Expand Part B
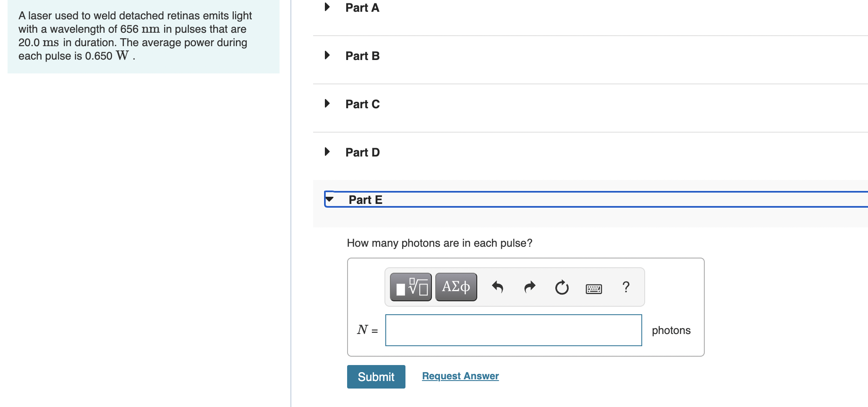 click(327, 55)
